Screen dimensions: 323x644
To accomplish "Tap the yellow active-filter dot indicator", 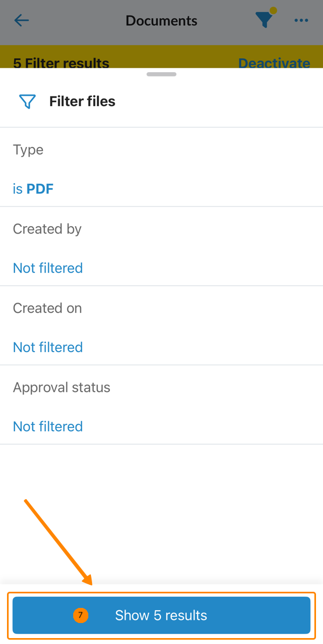I will point(273,10).
